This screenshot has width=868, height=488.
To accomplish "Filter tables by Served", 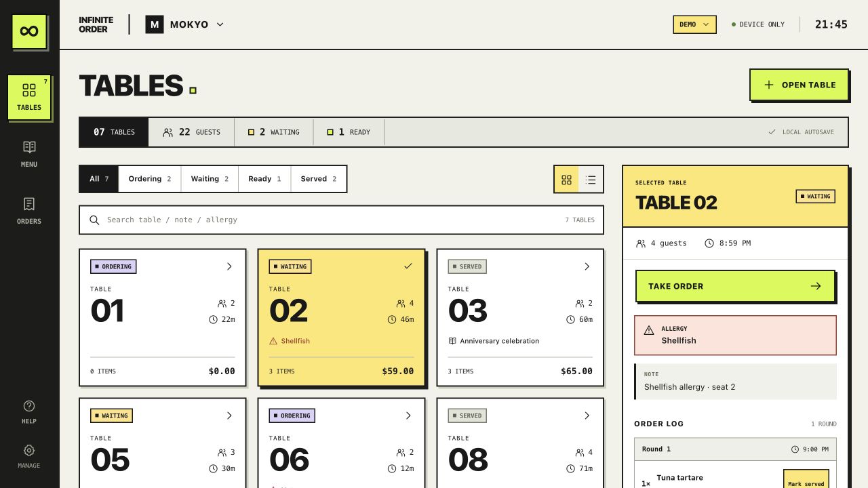I will (319, 179).
